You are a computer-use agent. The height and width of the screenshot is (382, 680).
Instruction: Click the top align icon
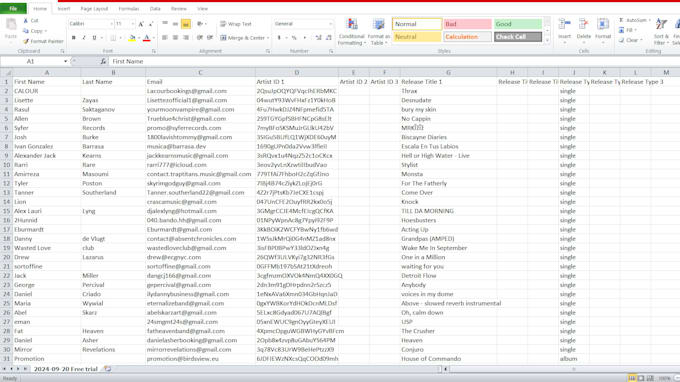[165, 24]
